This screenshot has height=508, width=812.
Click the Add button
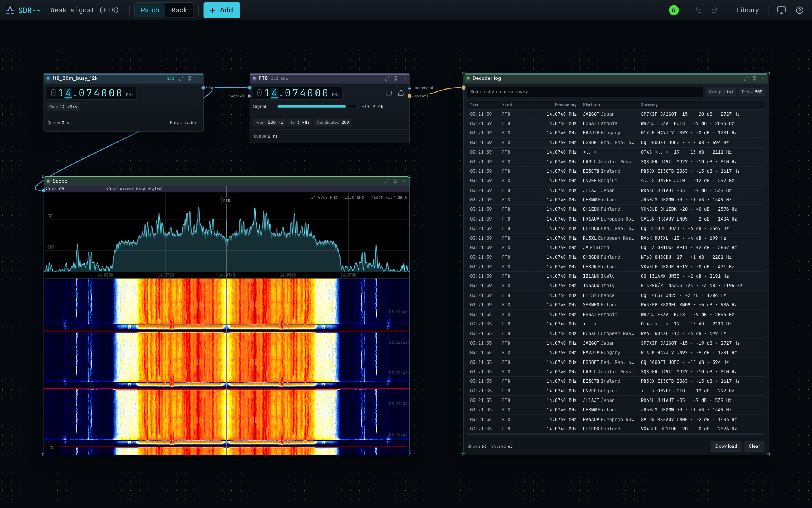tap(222, 10)
